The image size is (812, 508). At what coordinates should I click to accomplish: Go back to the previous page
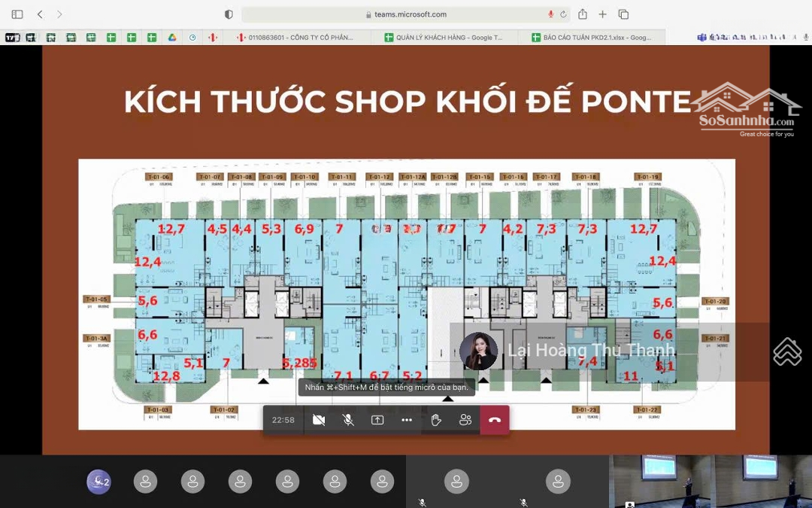tap(41, 14)
